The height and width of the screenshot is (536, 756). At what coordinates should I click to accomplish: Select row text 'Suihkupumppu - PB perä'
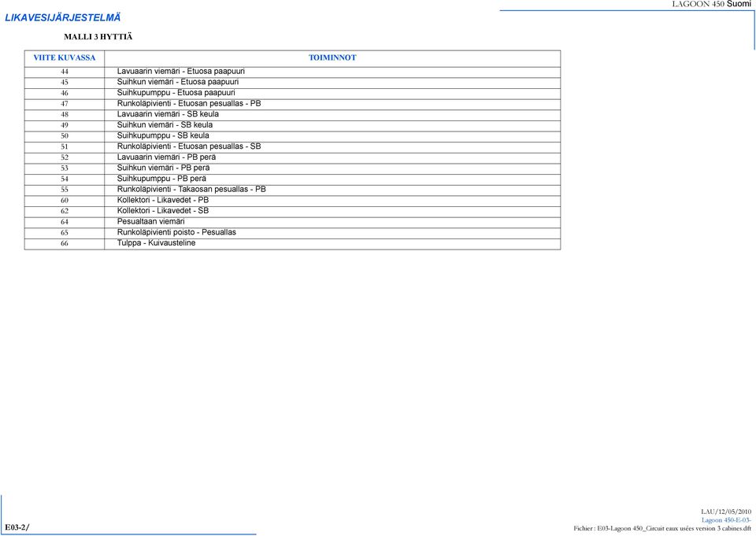click(x=161, y=179)
